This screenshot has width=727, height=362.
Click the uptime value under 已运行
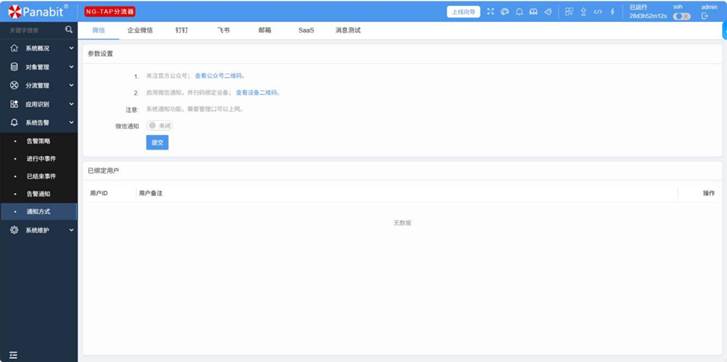(x=648, y=16)
